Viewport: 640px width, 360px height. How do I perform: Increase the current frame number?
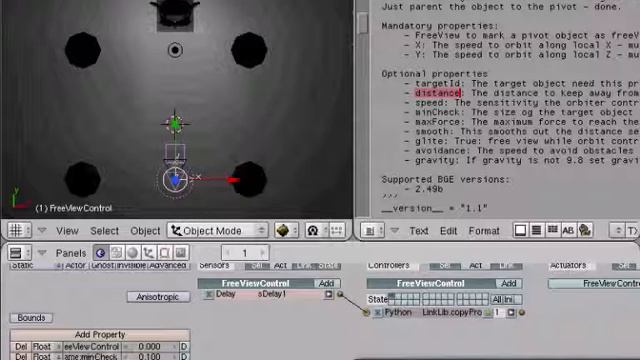tap(263, 253)
